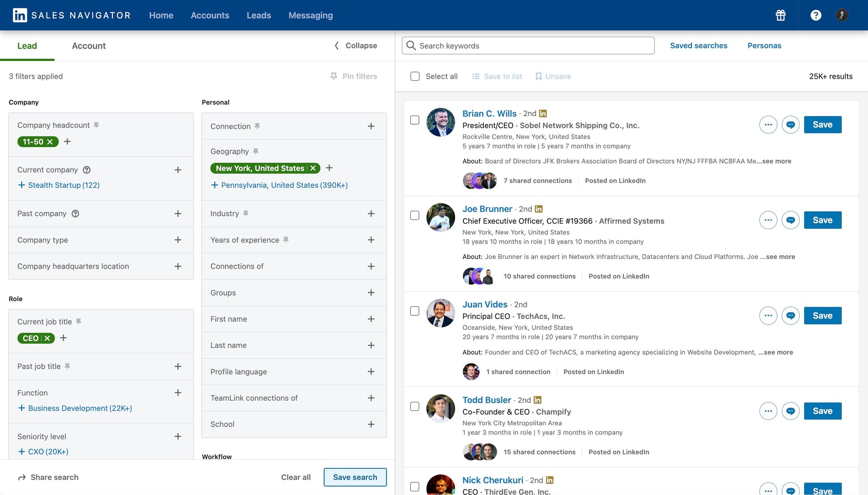Tick the Select all checkbox
The height and width of the screenshot is (495, 868).
(x=415, y=77)
